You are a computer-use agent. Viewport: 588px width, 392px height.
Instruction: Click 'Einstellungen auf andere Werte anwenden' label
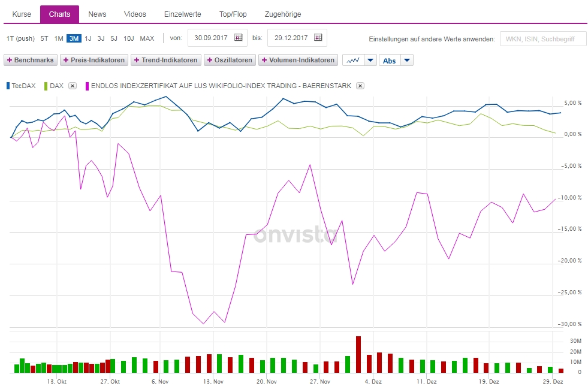432,39
